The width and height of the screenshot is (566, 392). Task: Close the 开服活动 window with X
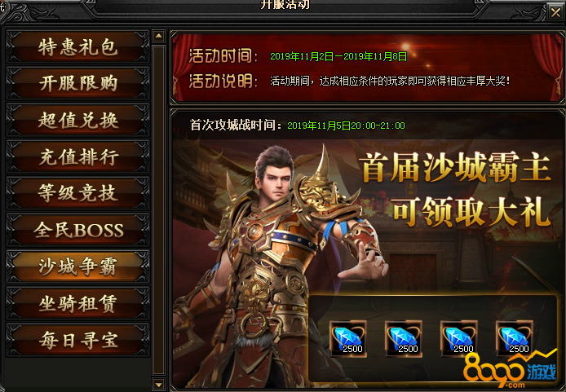[555, 12]
